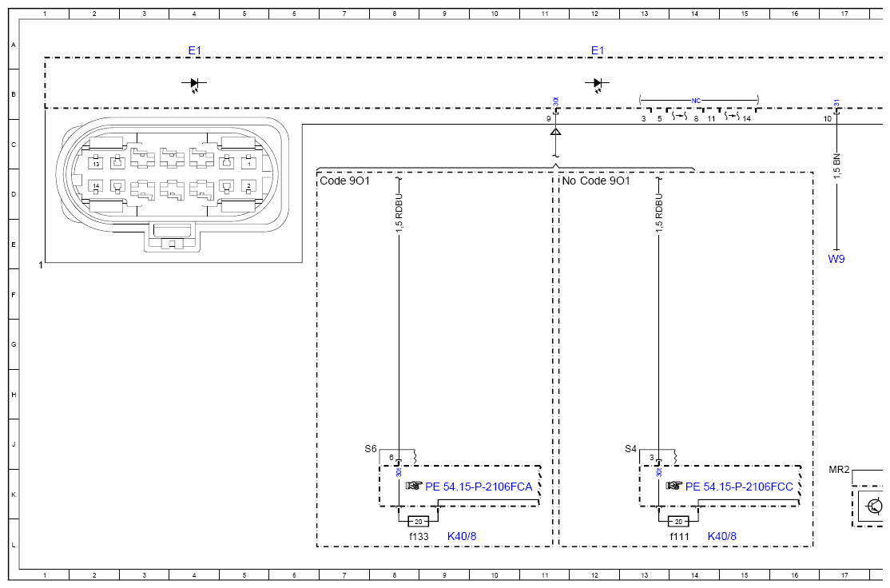Click the E1 label in grid column 4
Screen dimensions: 890x588
coord(195,50)
